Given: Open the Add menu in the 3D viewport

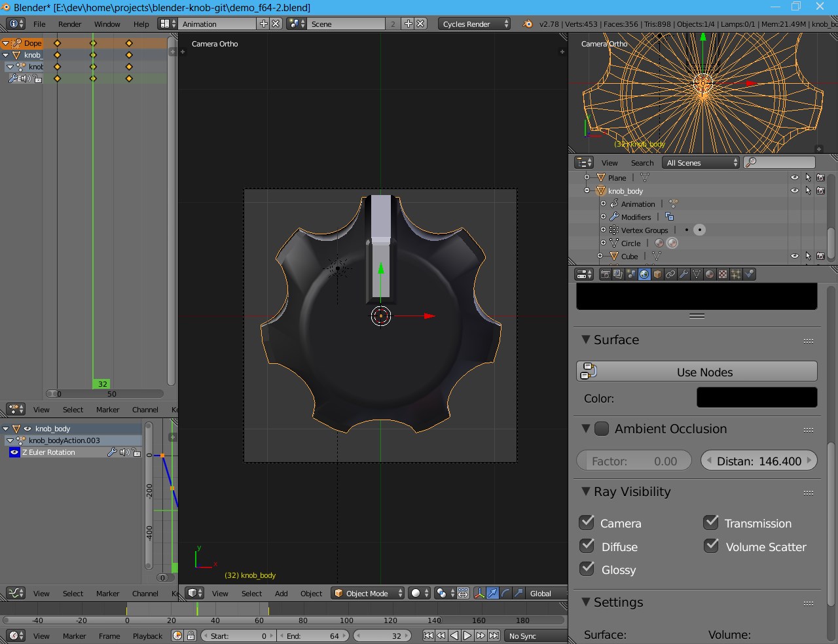Looking at the screenshot, I should pos(282,593).
